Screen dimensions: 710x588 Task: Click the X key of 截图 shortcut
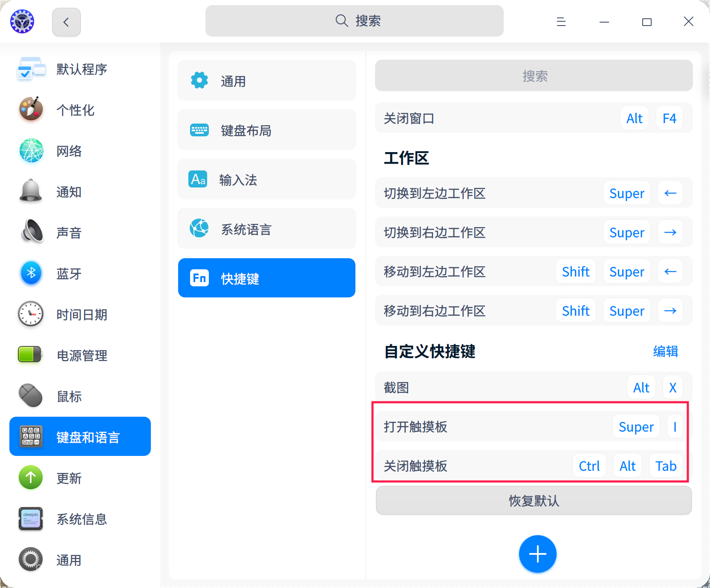point(673,387)
